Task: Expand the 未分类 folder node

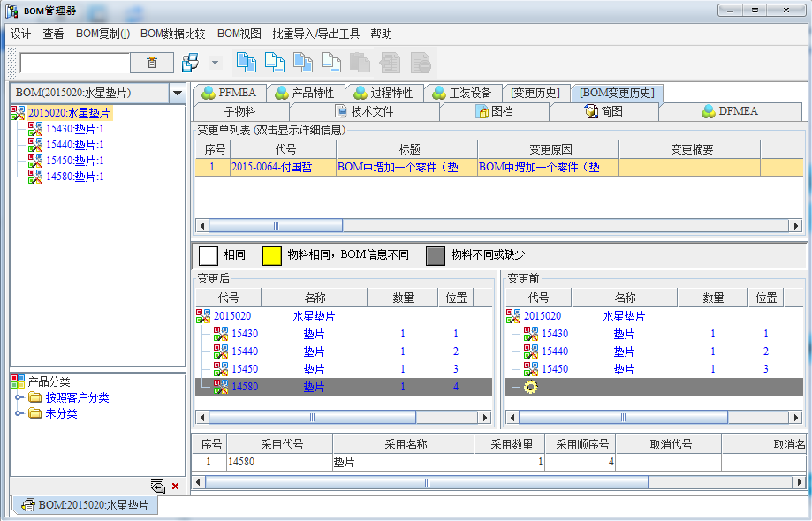Action: tap(19, 413)
